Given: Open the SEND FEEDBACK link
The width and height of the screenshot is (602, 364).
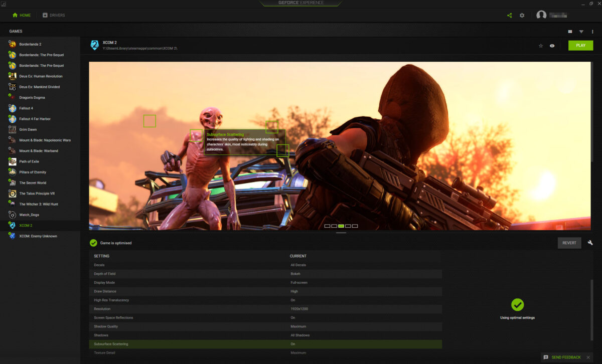Looking at the screenshot, I should pyautogui.click(x=566, y=357).
